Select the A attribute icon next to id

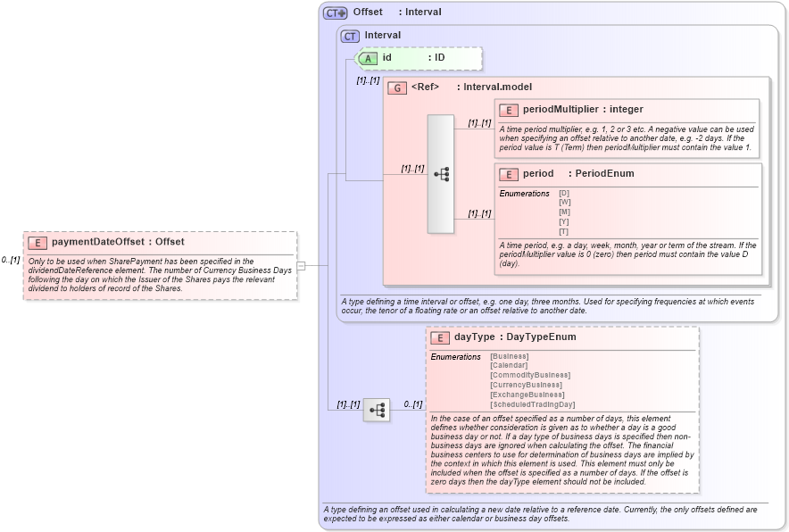click(368, 58)
